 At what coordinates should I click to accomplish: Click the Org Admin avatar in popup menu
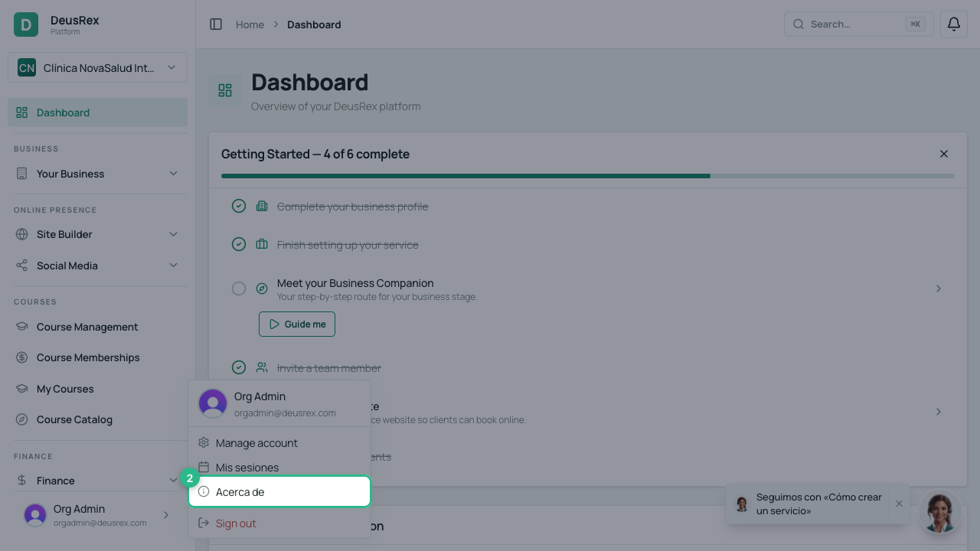[213, 403]
